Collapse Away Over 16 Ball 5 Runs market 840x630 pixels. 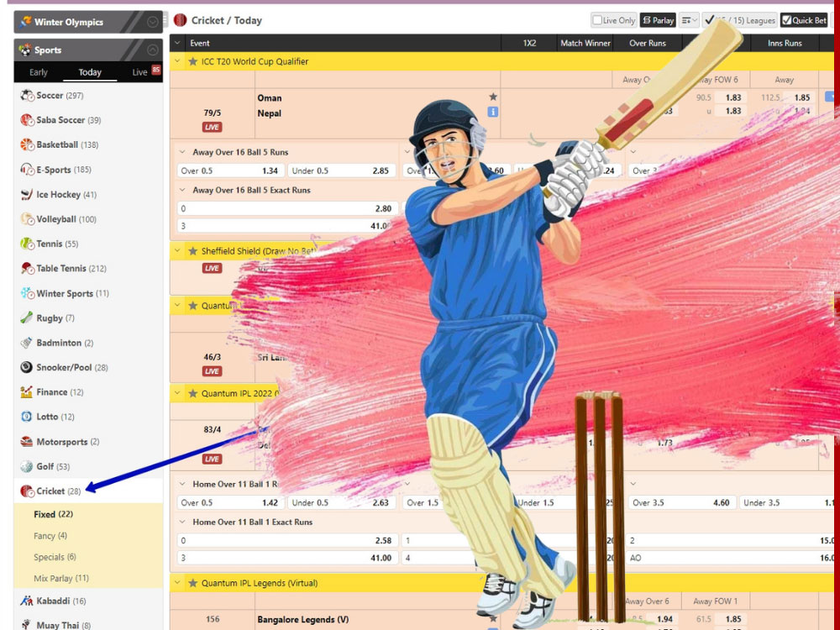(x=182, y=152)
